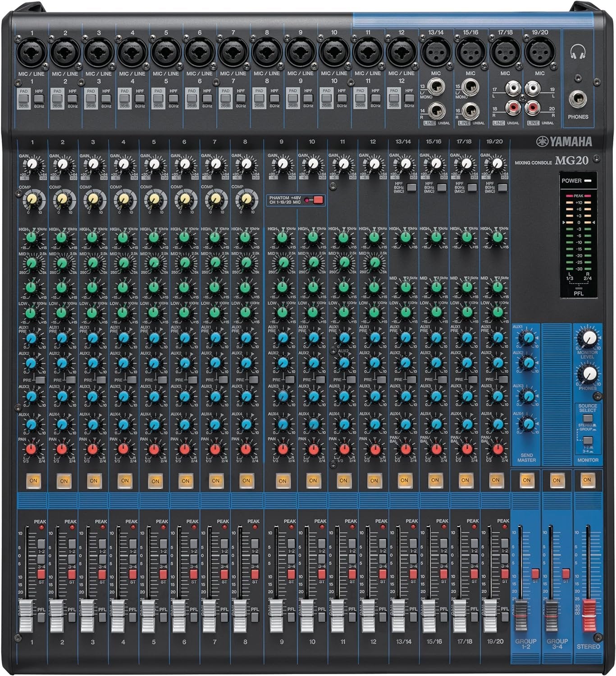Click the MONITOR LEVEL knob
This screenshot has width=616, height=676.
tap(589, 338)
